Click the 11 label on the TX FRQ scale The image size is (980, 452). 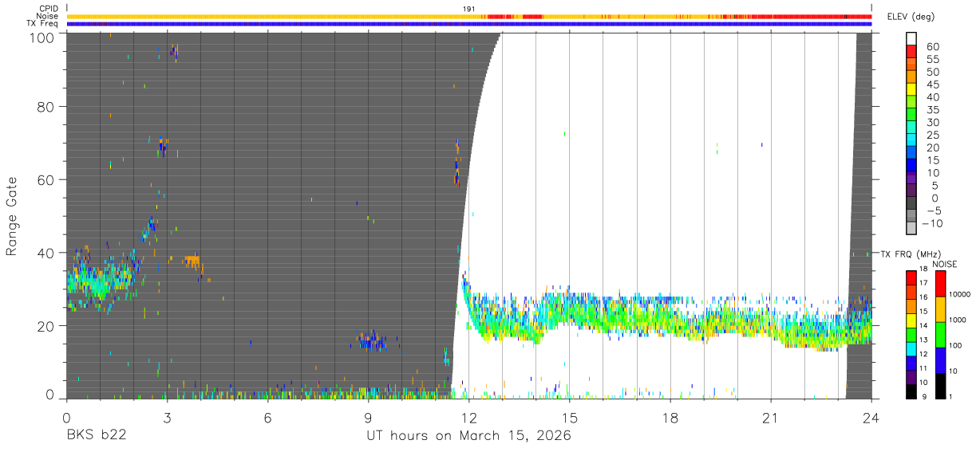[x=923, y=368]
